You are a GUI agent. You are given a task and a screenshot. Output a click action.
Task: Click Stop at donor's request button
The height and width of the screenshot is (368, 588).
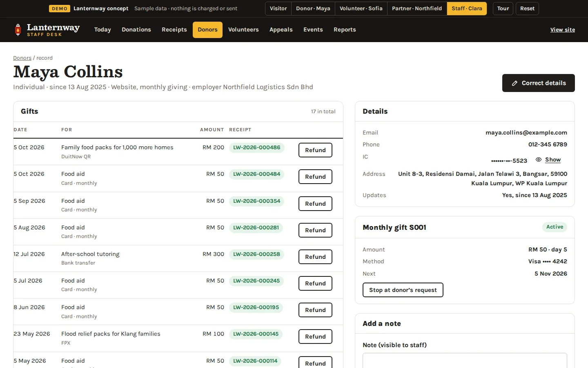tap(403, 290)
